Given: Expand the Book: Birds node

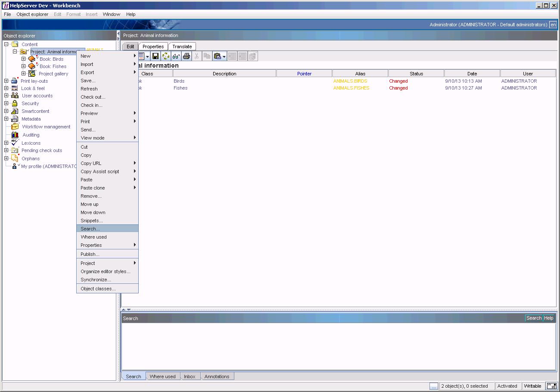Looking at the screenshot, I should (x=24, y=59).
